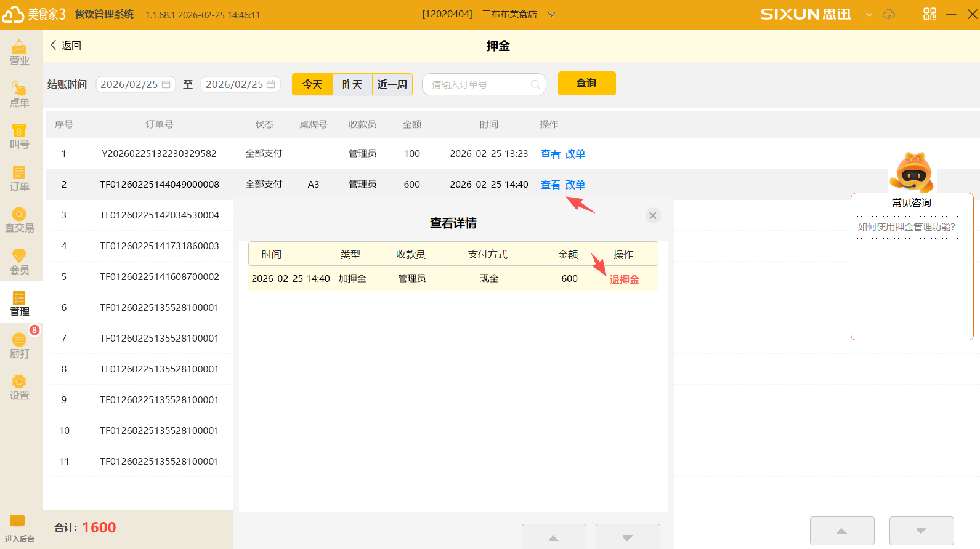
Task: Click the red 退押金 refund link
Action: point(624,279)
